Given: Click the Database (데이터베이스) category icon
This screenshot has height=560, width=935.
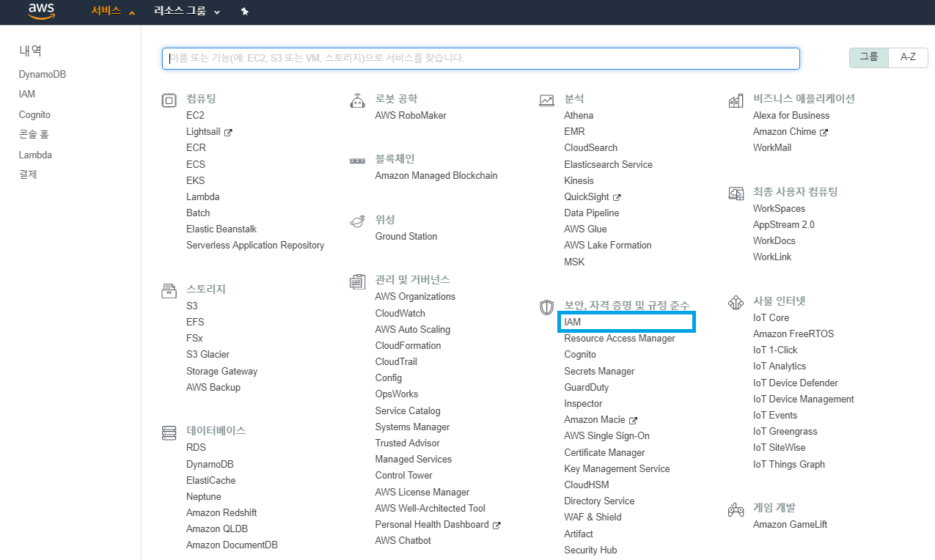Looking at the screenshot, I should coord(169,432).
